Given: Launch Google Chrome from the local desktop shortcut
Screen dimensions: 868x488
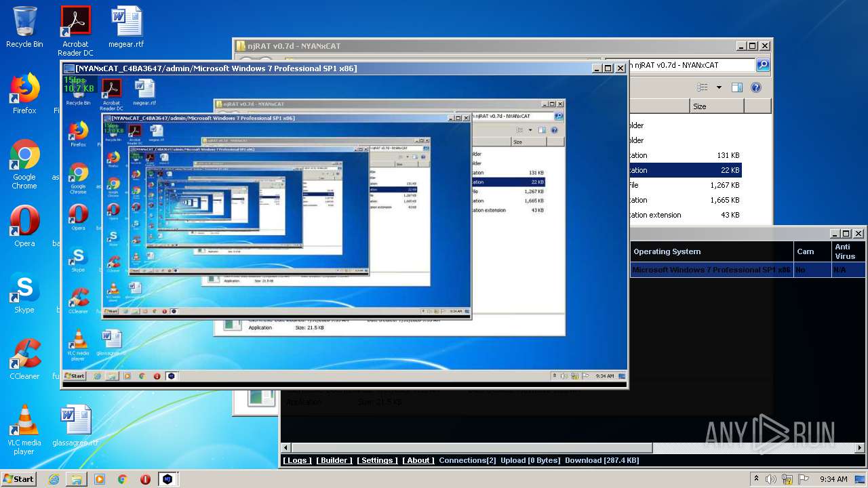Looking at the screenshot, I should (24, 165).
